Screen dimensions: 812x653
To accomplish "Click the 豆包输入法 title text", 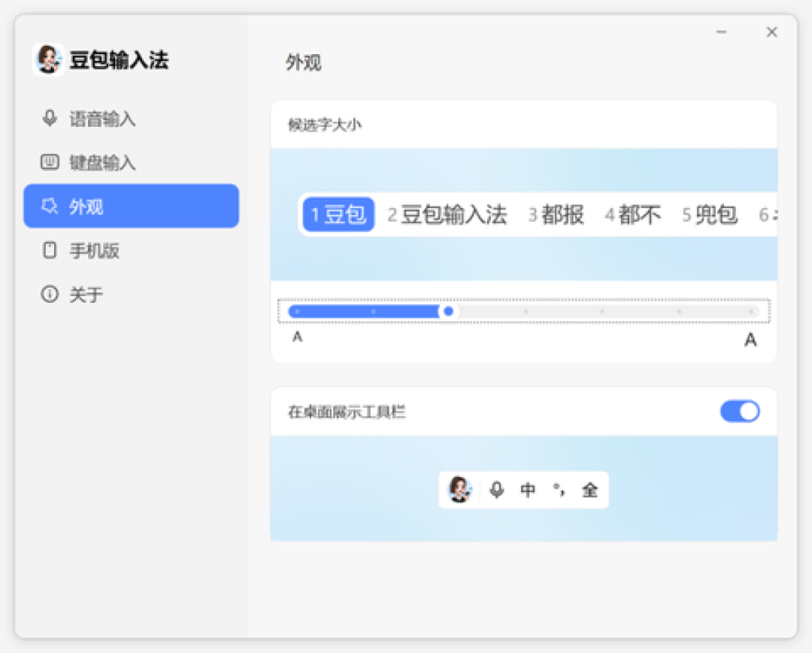I will [119, 60].
